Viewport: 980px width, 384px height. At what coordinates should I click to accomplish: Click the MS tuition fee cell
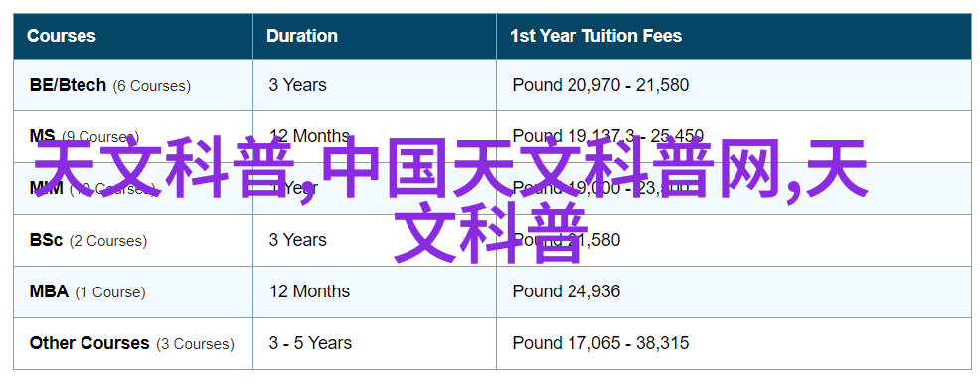[x=732, y=136]
